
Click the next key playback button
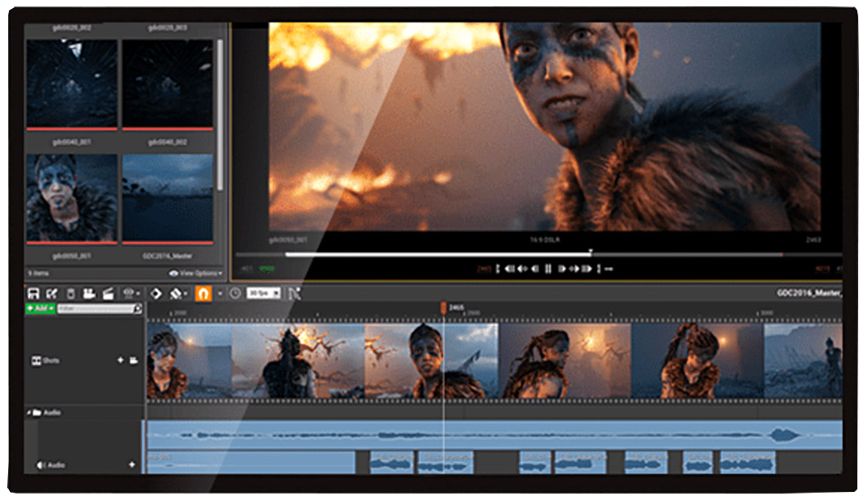pos(574,269)
